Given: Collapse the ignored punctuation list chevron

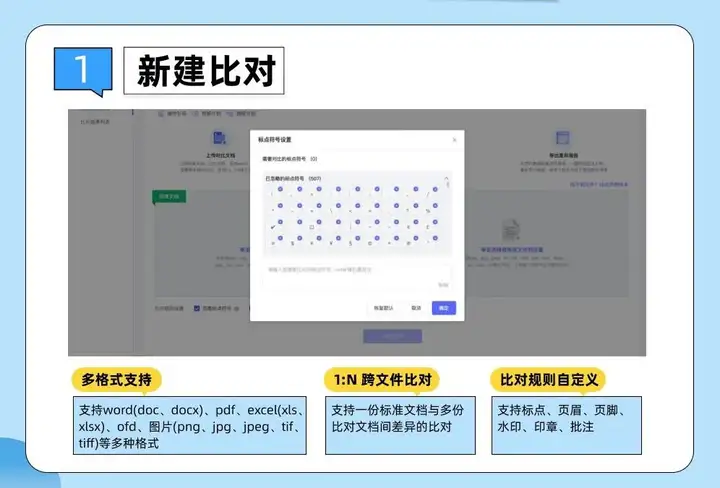Looking at the screenshot, I should 446,178.
